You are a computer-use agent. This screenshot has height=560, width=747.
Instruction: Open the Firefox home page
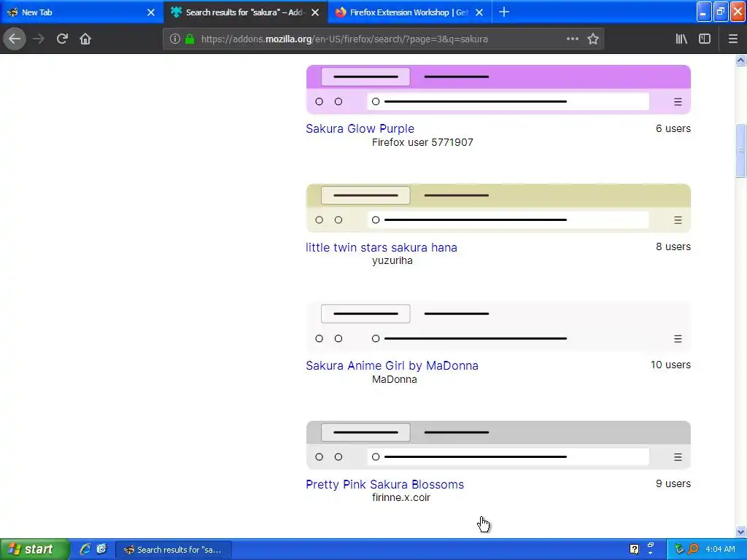[85, 39]
